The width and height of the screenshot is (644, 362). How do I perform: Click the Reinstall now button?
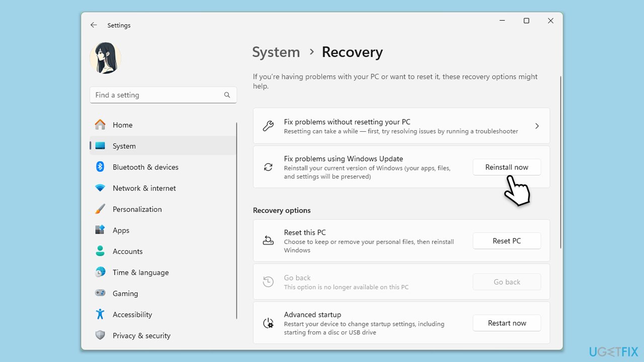coord(507,167)
